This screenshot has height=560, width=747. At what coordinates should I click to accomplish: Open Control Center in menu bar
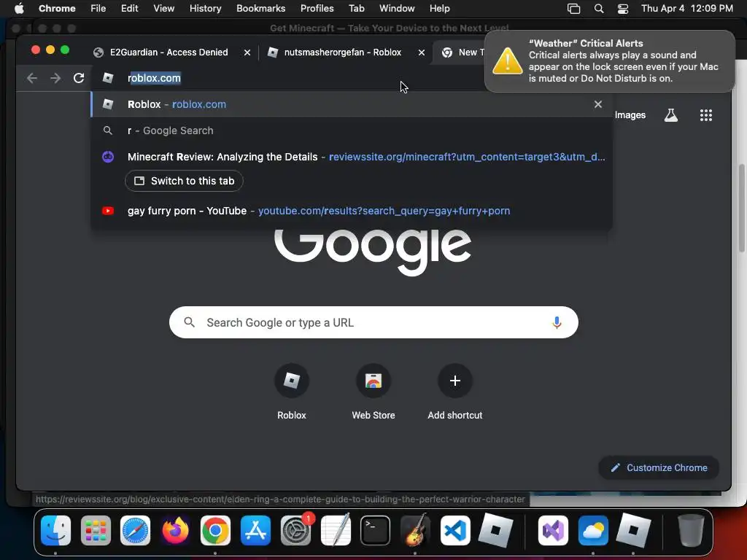(x=623, y=9)
